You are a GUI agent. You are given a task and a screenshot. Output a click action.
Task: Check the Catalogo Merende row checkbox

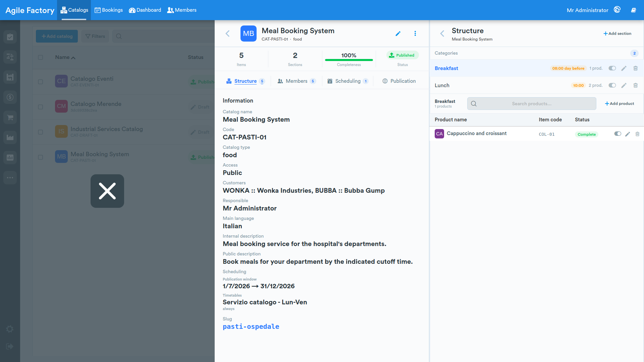(x=41, y=107)
